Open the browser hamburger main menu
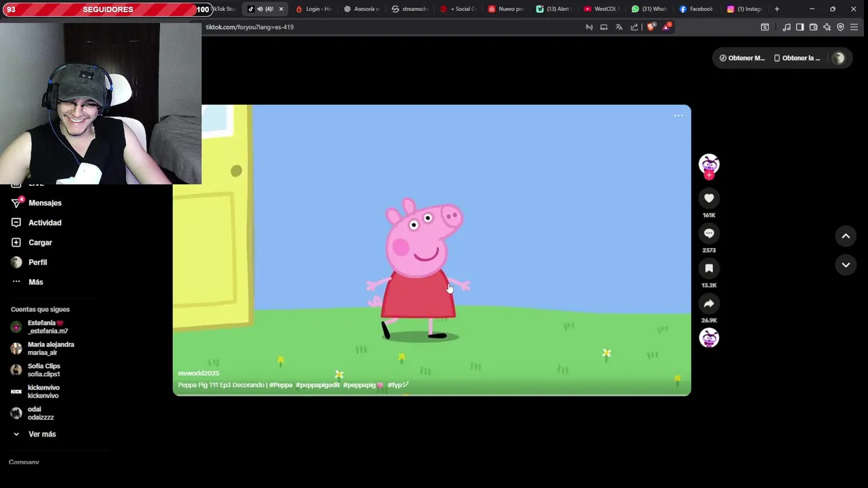The width and height of the screenshot is (868, 488). pyautogui.click(x=854, y=27)
